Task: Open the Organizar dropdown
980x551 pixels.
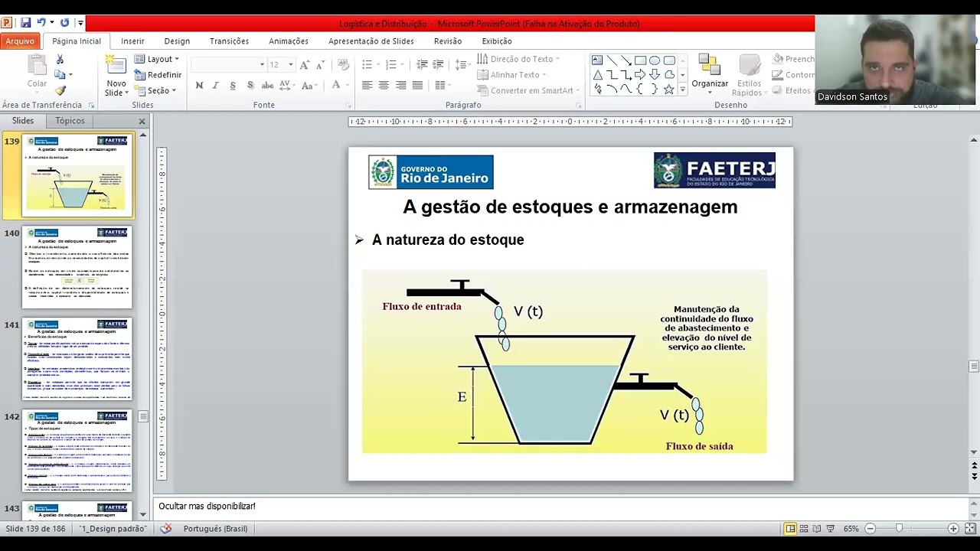Action: click(x=710, y=75)
